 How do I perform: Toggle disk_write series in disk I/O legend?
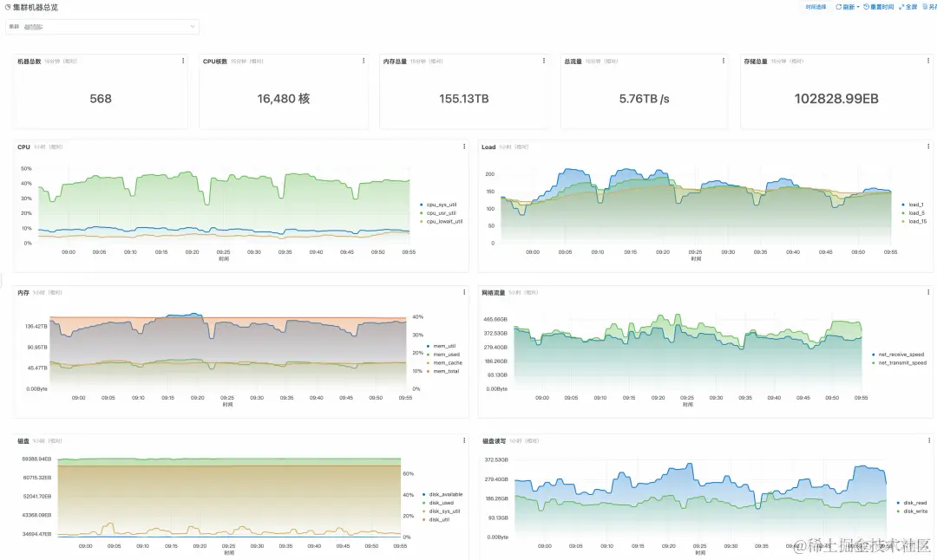click(912, 511)
